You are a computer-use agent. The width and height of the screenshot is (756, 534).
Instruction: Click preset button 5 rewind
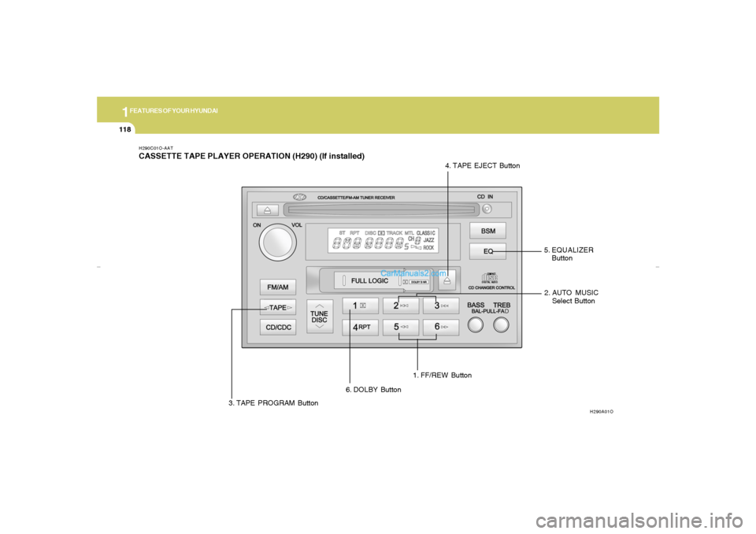pos(401,327)
